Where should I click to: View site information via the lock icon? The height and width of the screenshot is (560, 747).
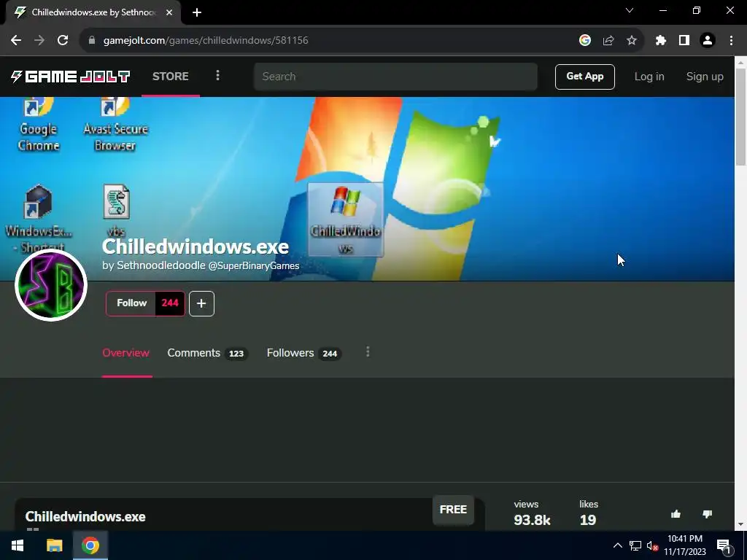(x=92, y=41)
